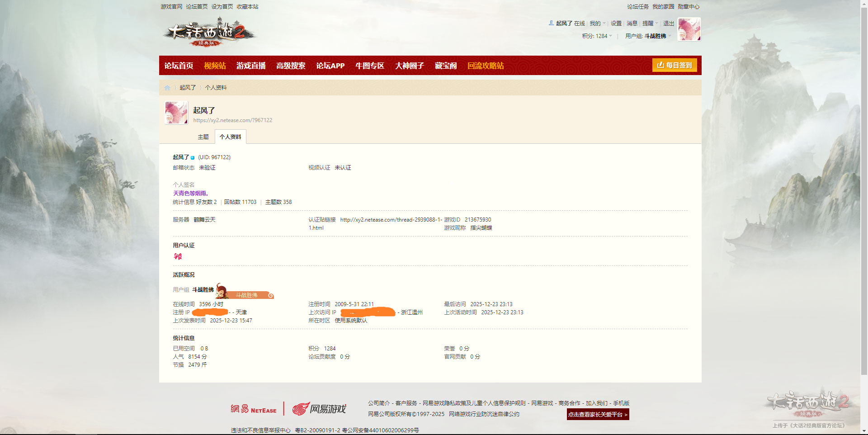Expand the 用户组 斗战胜佛 dropdown in header

(648, 36)
